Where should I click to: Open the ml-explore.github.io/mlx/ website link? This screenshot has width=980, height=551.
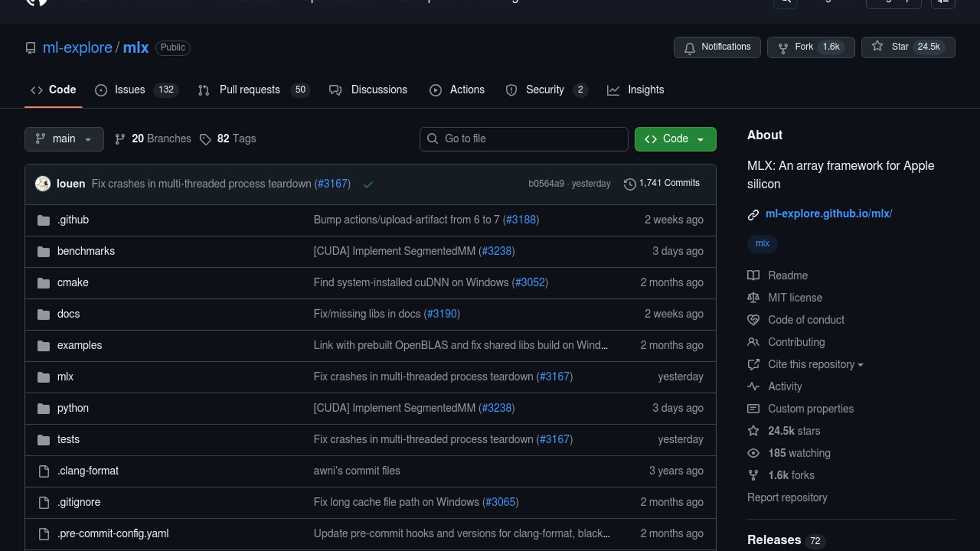(x=828, y=214)
